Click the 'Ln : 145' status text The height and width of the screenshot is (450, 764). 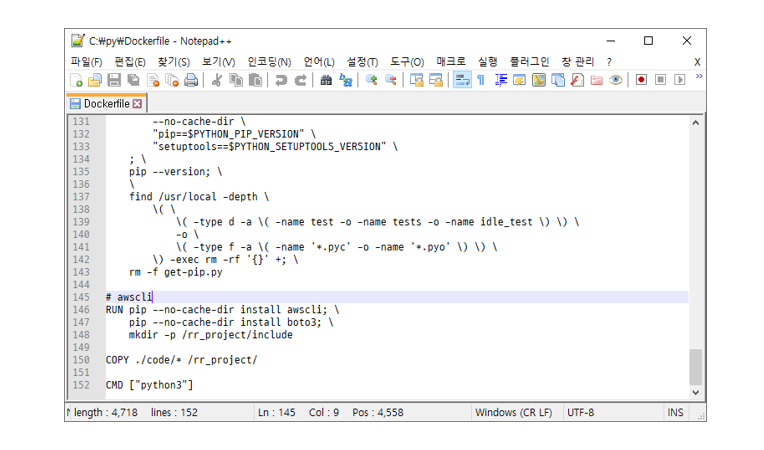pyautogui.click(x=277, y=412)
